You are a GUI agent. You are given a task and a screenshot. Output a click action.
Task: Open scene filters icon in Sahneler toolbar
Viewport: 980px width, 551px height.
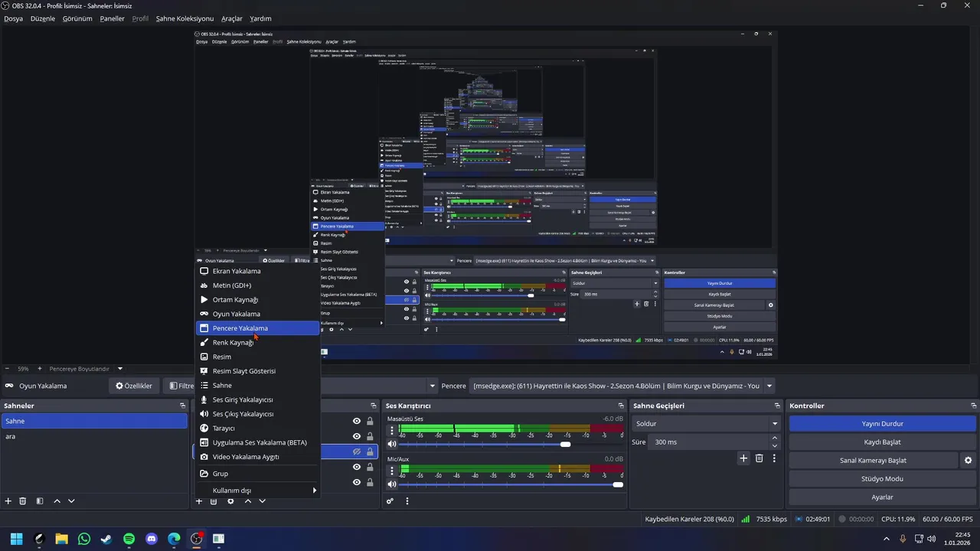click(40, 501)
